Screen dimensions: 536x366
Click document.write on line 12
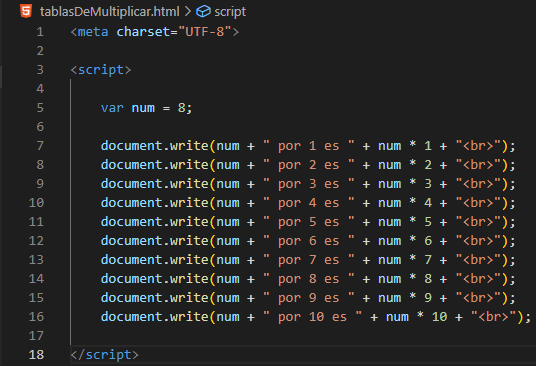(x=155, y=241)
